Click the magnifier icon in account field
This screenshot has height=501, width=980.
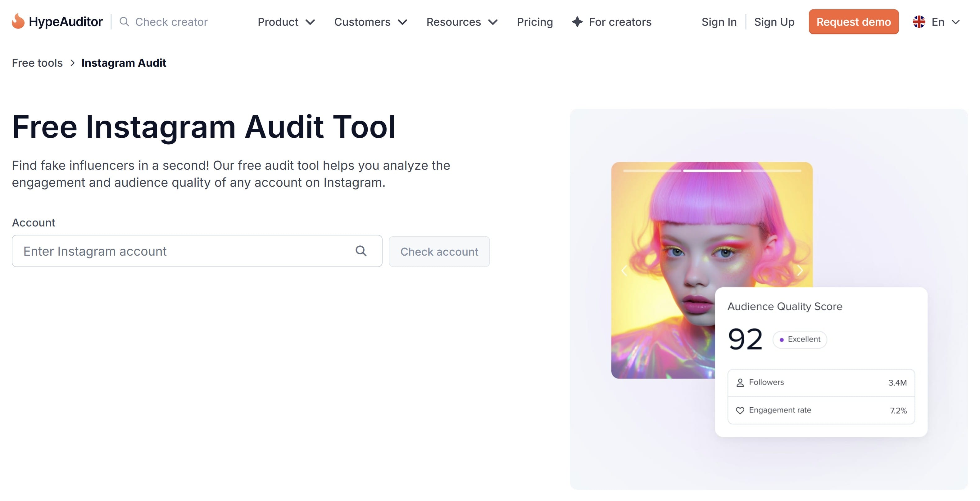(361, 251)
